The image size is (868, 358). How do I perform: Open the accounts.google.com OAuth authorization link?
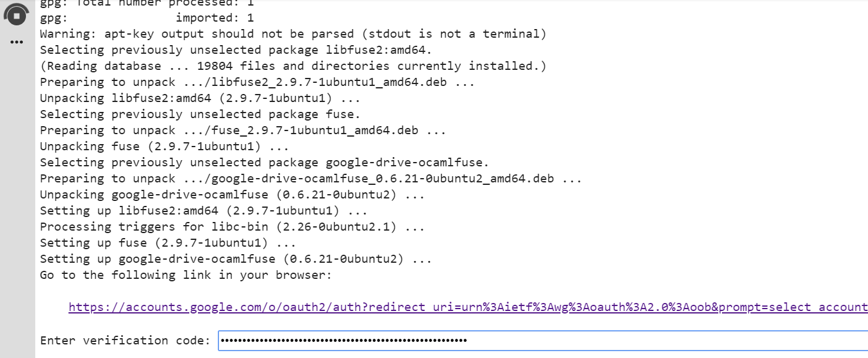click(x=468, y=307)
